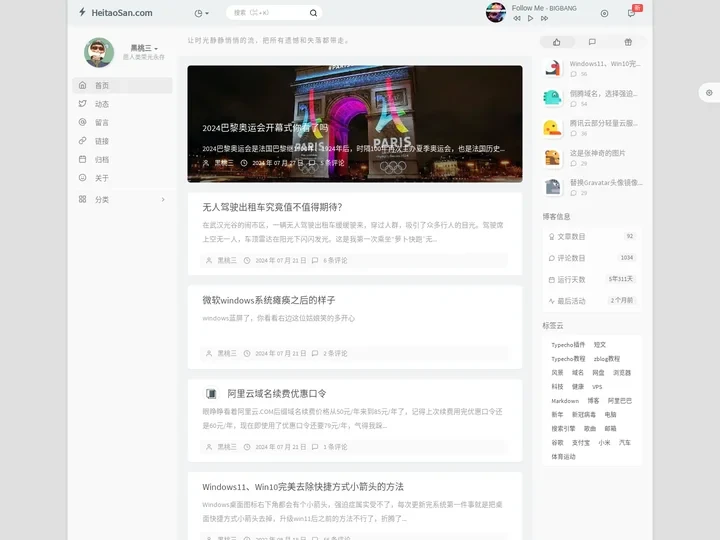This screenshot has height=540, width=720.
Task: Click tag Typecho插件
Action: coord(568,345)
